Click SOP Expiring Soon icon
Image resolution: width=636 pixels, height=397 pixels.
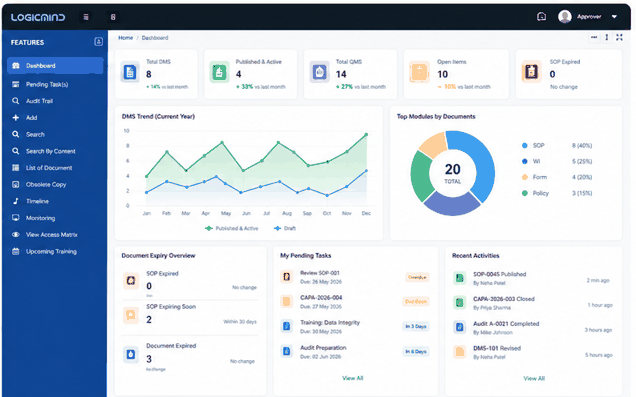point(131,315)
